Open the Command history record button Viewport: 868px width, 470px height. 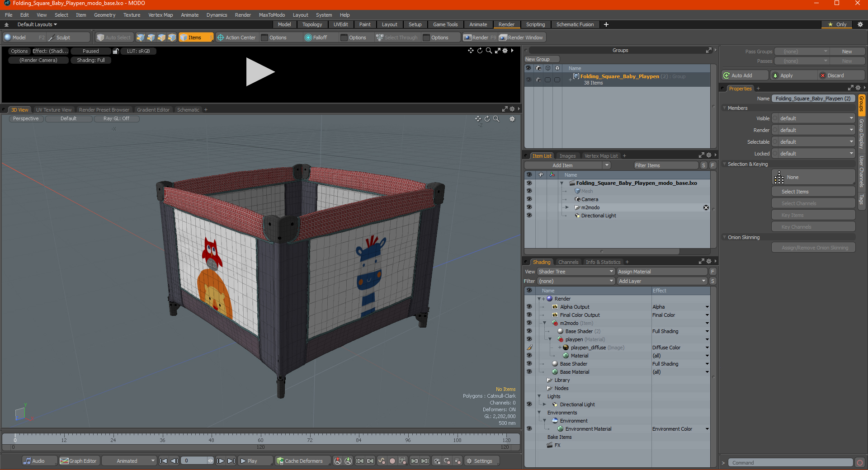click(x=860, y=463)
